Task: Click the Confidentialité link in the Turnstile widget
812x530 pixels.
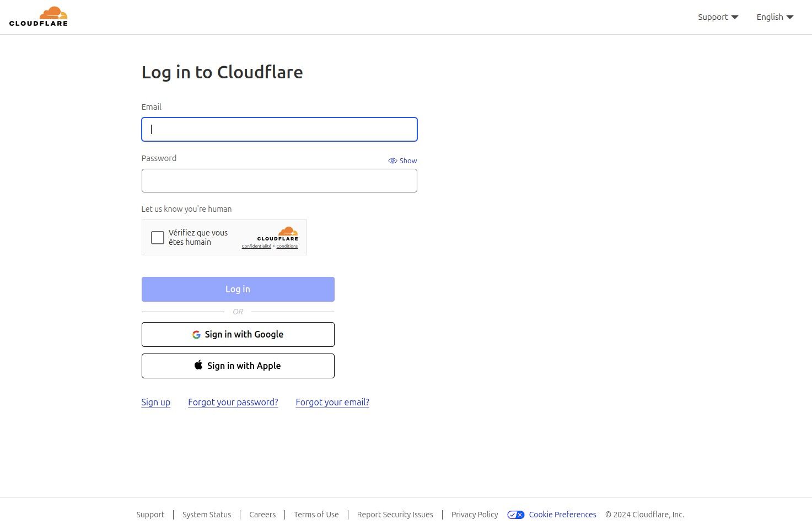Action: 256,246
